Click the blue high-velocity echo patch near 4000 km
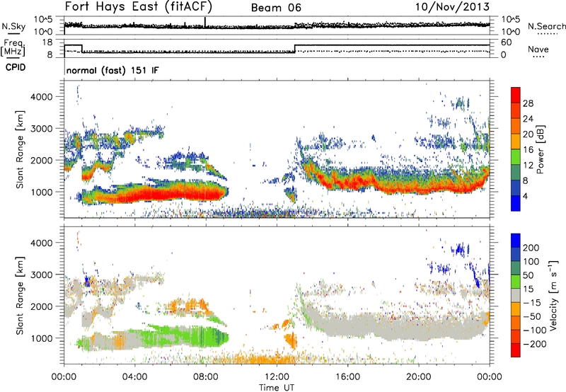Viewport: 566px width, 392px height. (x=461, y=249)
